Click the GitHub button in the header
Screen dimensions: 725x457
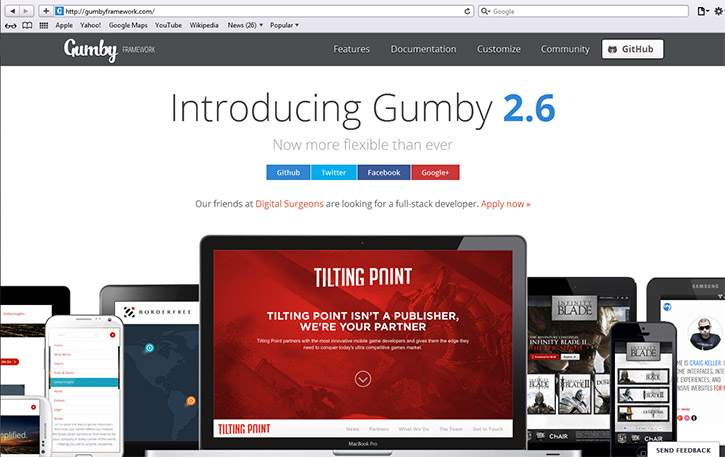(632, 49)
